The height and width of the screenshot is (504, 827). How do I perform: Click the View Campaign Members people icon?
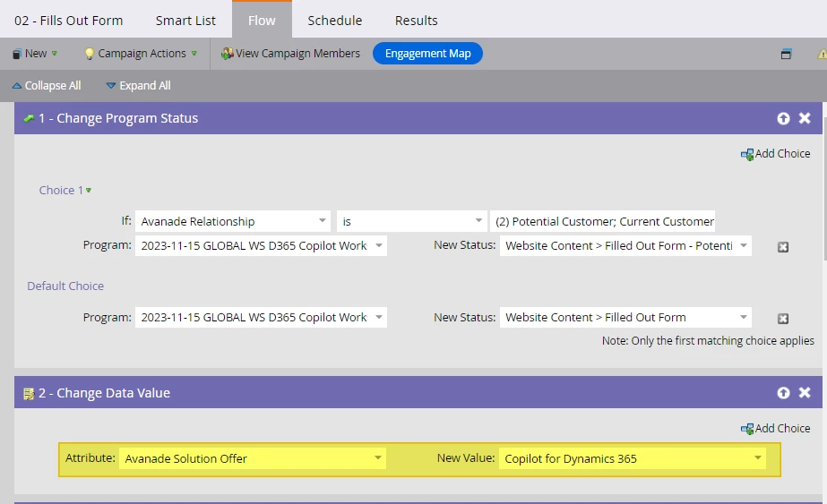(x=227, y=54)
